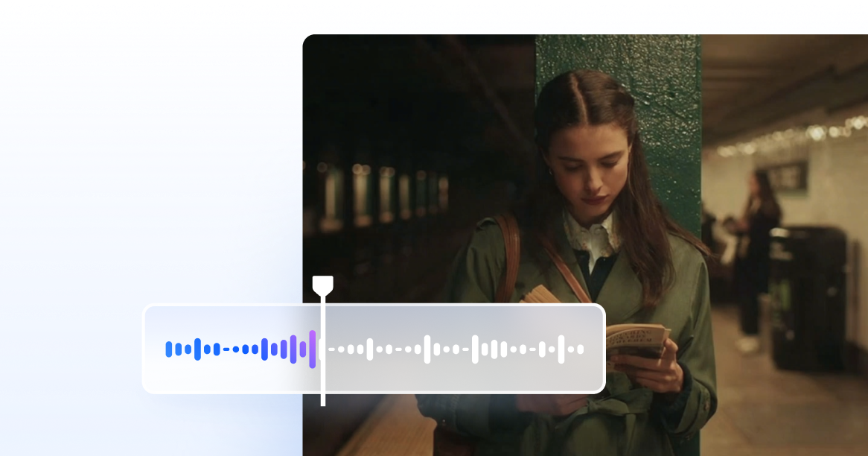868x456 pixels.
Task: Click the playhead handle above the waveform
Action: point(322,285)
